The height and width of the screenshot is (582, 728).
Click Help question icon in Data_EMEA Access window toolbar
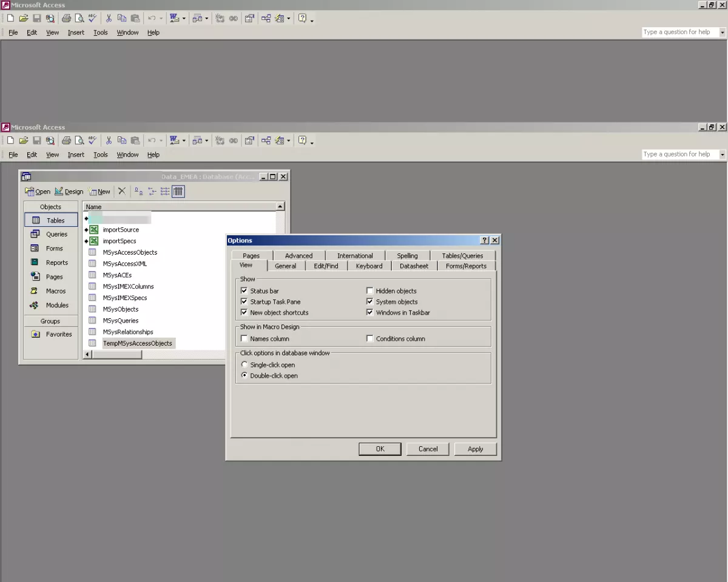pyautogui.click(x=302, y=141)
